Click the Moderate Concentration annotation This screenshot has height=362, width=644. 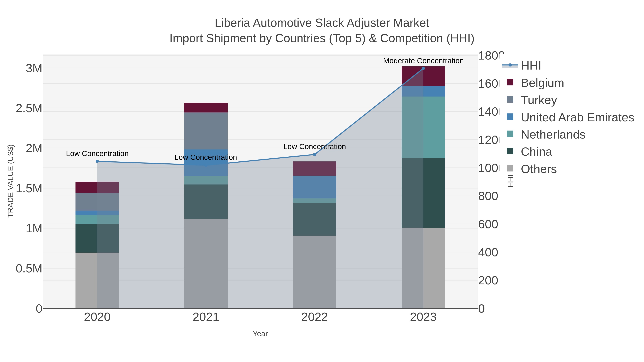click(x=423, y=61)
